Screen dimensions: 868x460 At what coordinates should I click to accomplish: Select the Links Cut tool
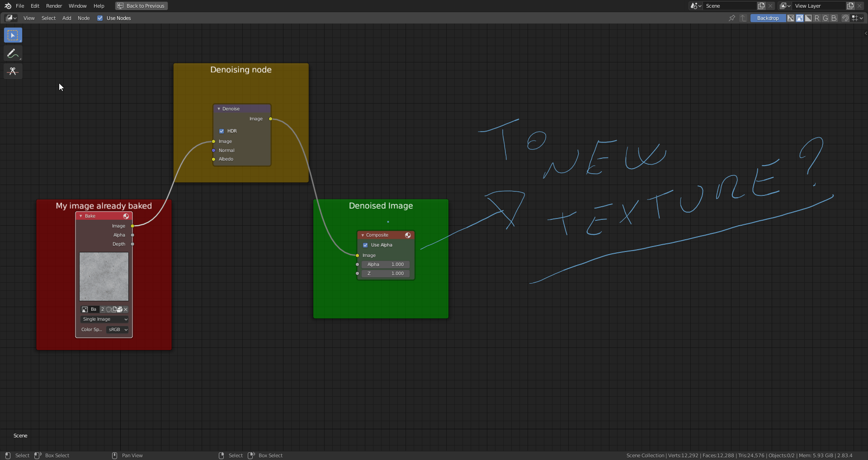pyautogui.click(x=13, y=71)
